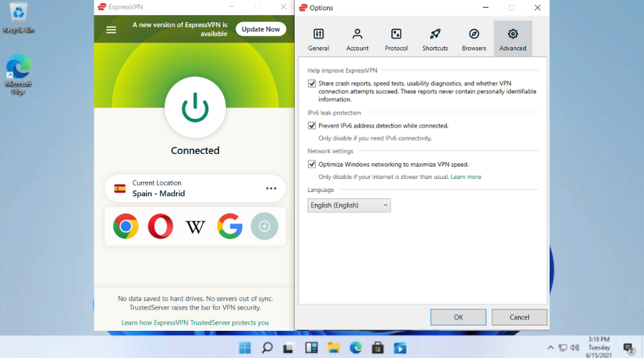This screenshot has width=644, height=358.
Task: Switch to the Protocol tab
Action: tap(396, 40)
